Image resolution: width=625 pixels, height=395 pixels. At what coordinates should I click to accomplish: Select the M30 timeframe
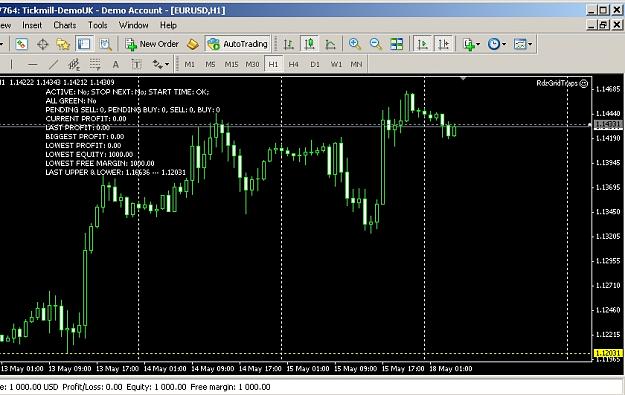[x=252, y=64]
